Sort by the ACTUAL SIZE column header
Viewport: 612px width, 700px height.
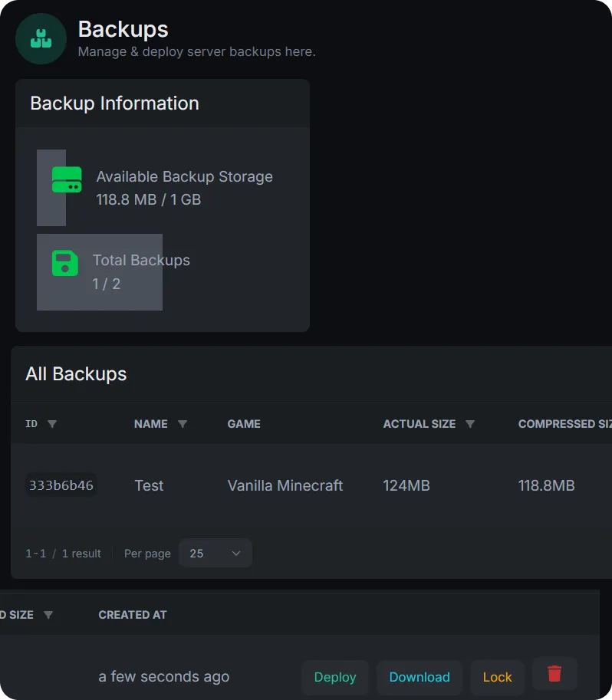click(420, 424)
